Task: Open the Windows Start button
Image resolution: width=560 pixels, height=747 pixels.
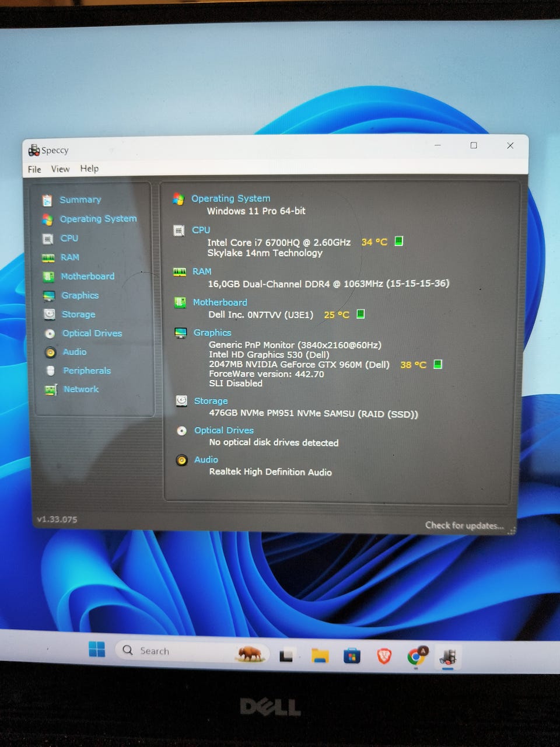Action: coord(97,649)
